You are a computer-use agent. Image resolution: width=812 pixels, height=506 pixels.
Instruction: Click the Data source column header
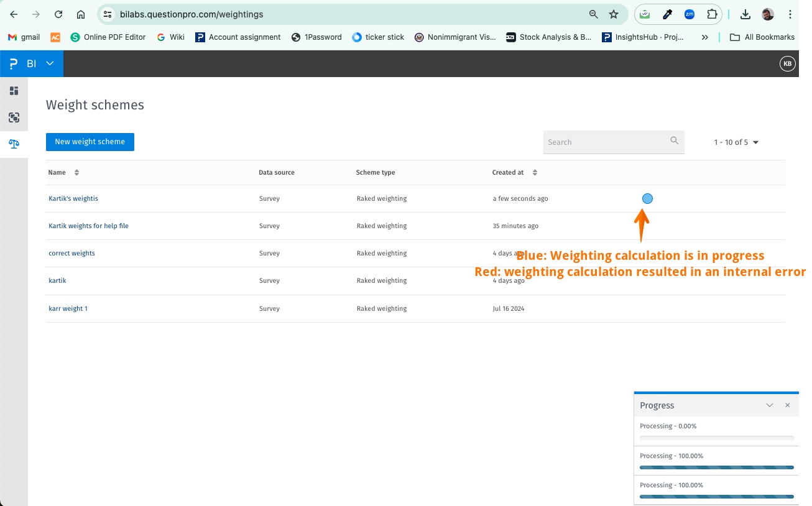pos(277,172)
